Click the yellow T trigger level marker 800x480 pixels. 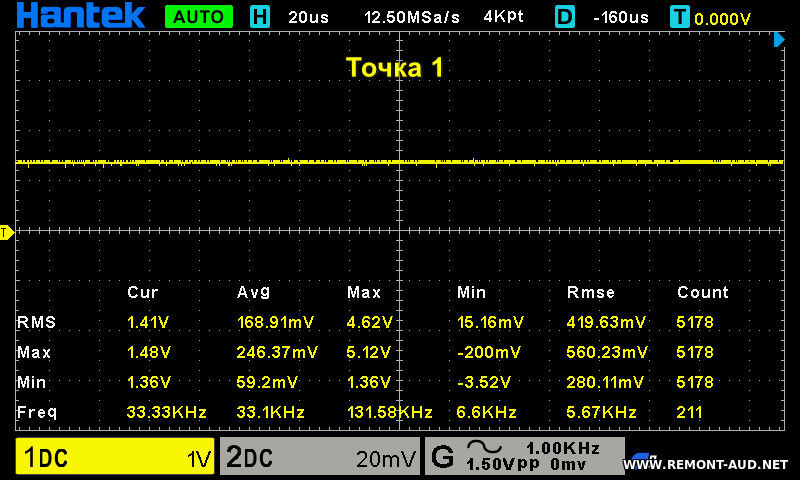(6, 233)
